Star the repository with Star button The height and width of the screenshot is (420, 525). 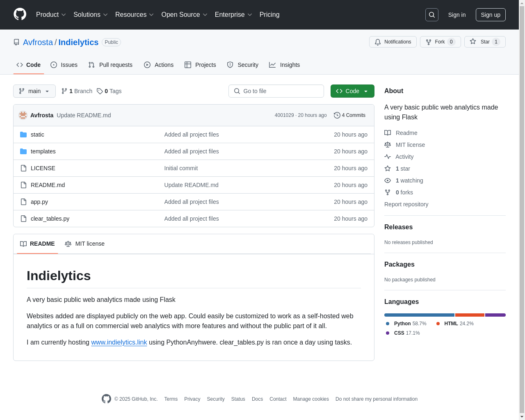485,42
